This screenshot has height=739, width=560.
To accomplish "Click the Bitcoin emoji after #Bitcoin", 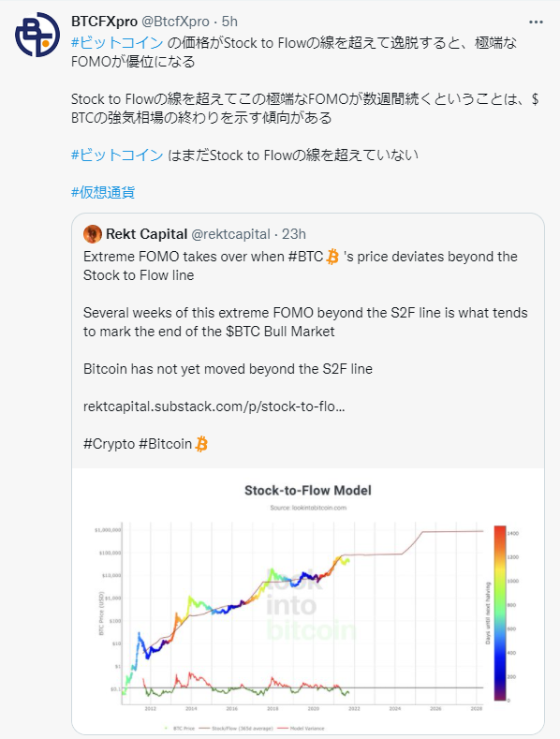I will coord(201,444).
